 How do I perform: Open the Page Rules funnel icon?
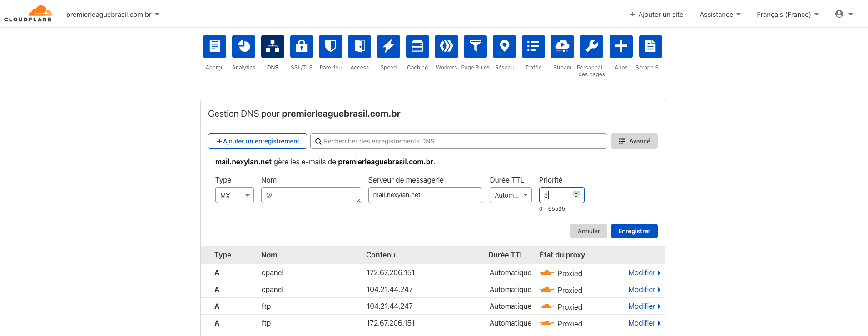(x=475, y=46)
